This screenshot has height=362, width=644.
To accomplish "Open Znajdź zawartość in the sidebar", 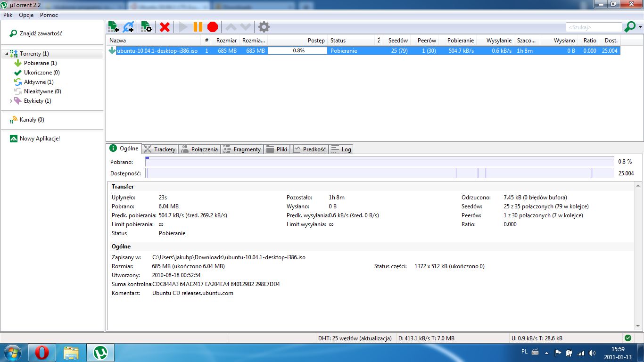I will click(x=36, y=33).
